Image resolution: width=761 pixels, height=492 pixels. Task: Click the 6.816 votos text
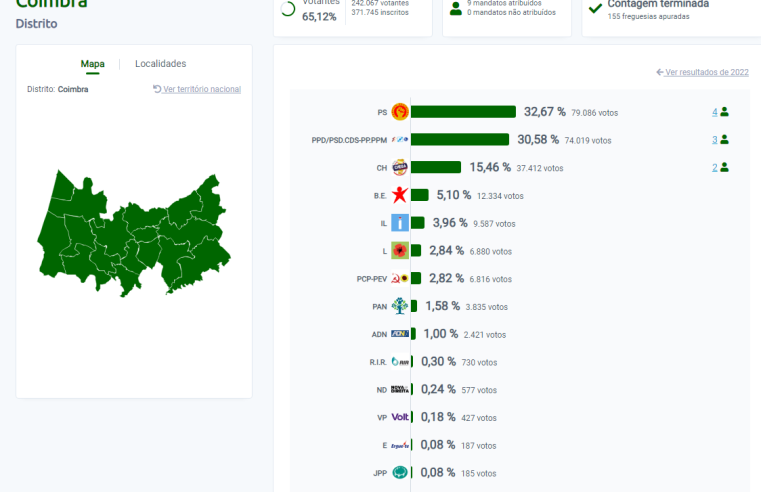click(491, 279)
